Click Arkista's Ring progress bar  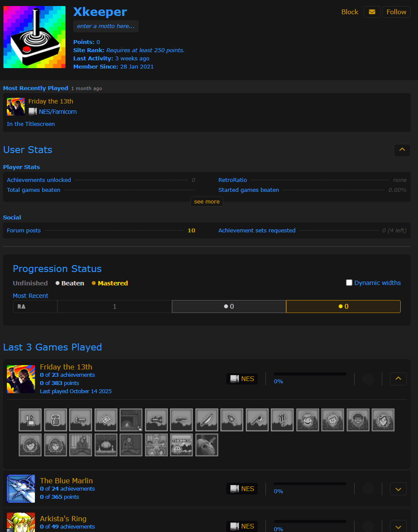click(310, 521)
